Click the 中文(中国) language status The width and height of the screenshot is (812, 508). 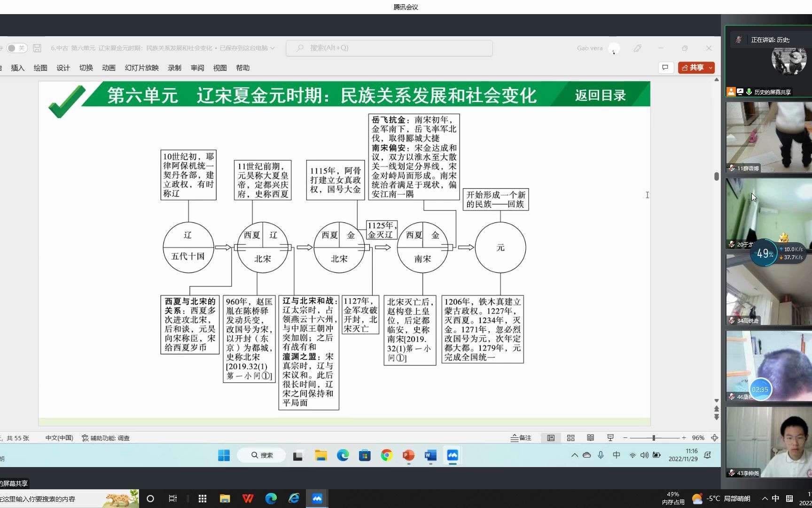59,438
